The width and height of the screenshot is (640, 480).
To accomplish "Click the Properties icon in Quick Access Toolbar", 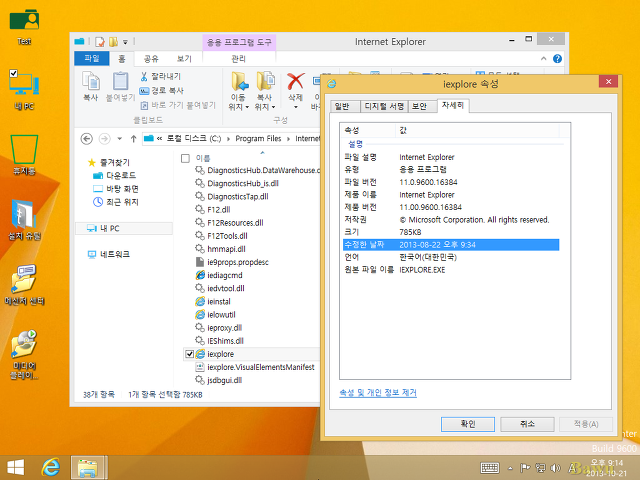I will [100, 42].
